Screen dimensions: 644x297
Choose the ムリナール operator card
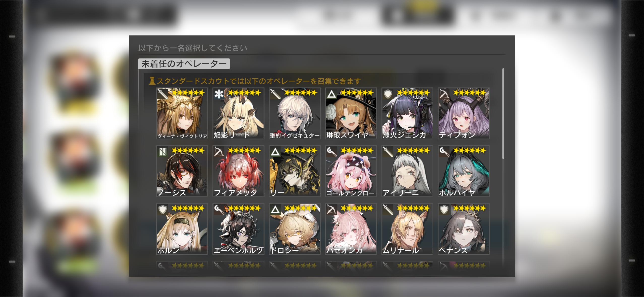[407, 229]
